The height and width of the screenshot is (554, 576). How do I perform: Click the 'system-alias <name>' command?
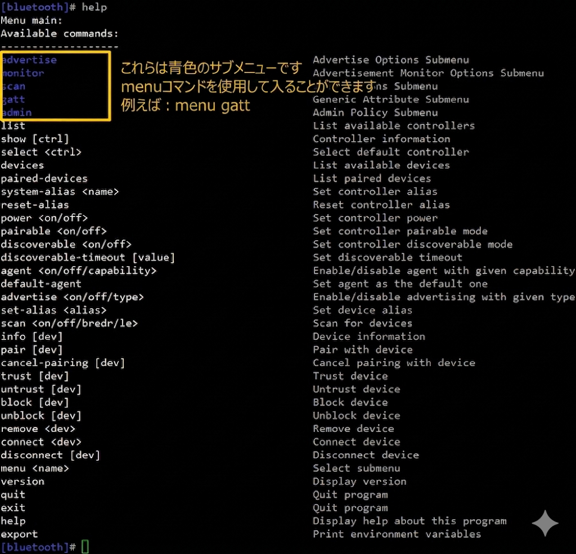point(60,192)
